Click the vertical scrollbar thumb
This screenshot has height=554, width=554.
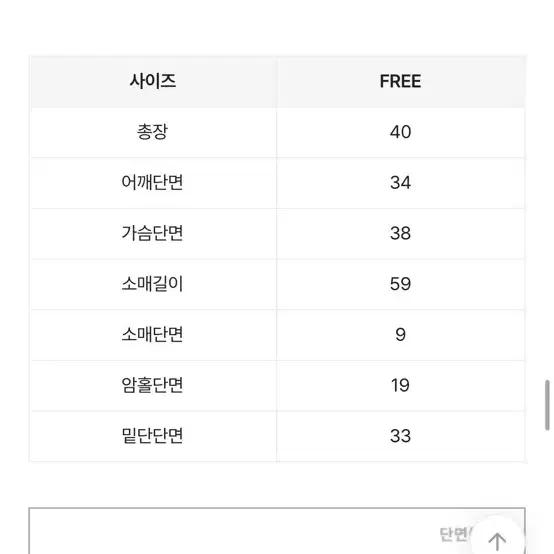pyautogui.click(x=547, y=405)
